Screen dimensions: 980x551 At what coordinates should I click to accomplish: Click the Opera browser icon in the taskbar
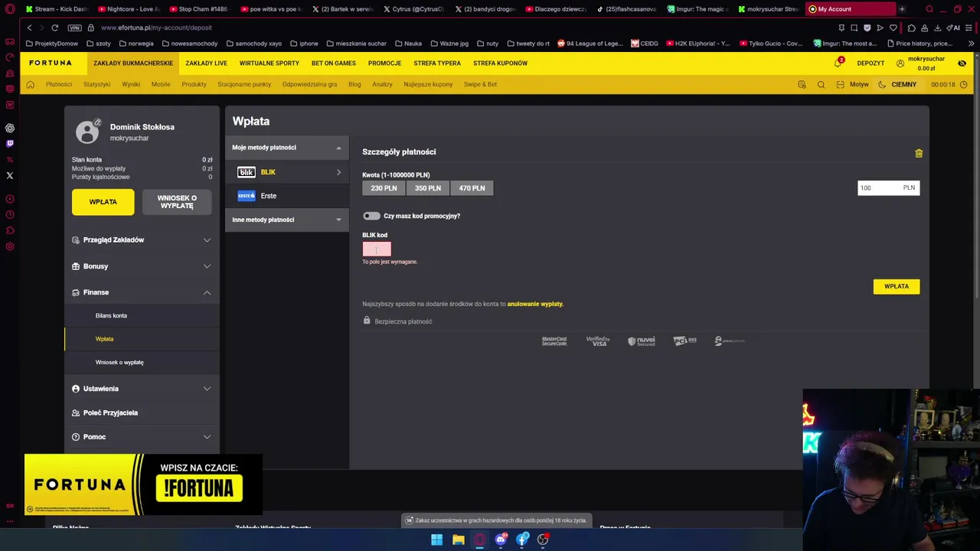[x=479, y=540]
